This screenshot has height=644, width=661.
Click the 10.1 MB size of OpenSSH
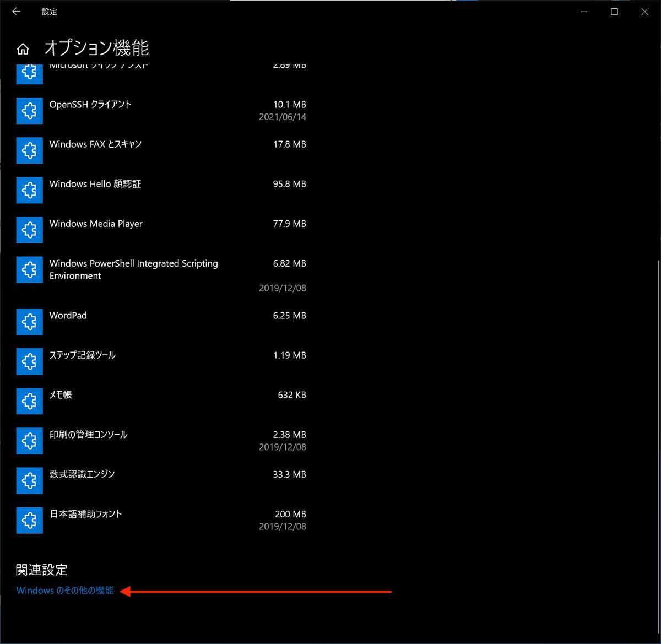(x=289, y=104)
